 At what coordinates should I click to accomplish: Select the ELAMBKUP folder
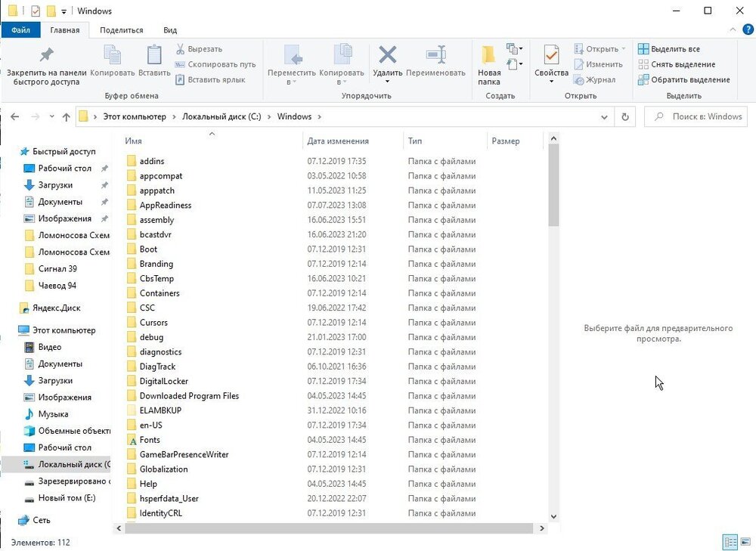pyautogui.click(x=160, y=410)
